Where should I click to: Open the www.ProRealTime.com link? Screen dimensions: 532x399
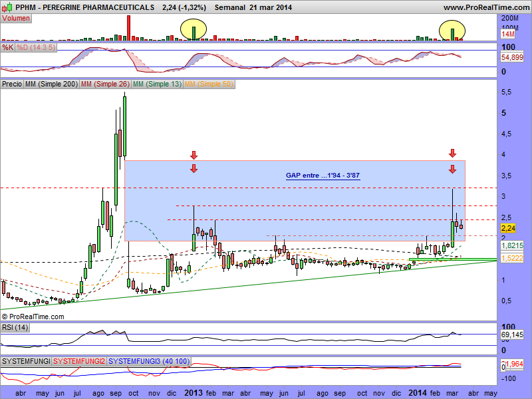coord(487,7)
